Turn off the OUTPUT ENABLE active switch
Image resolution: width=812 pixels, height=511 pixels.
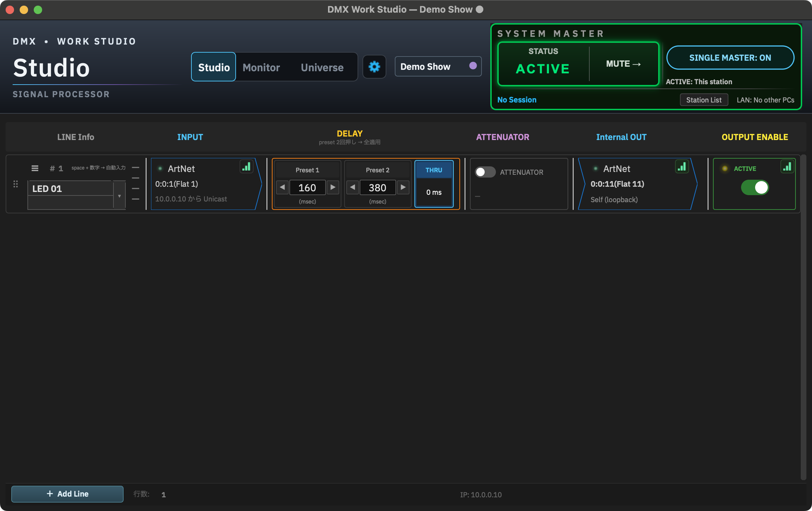[x=755, y=187]
